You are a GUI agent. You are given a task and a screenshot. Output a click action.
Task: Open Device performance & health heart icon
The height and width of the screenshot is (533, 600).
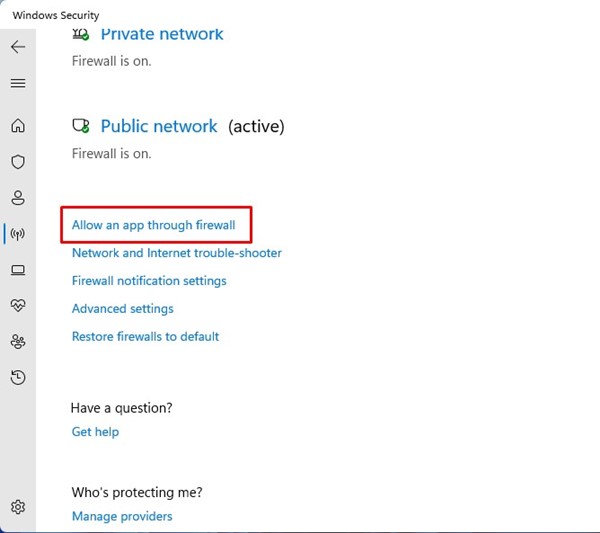point(18,305)
